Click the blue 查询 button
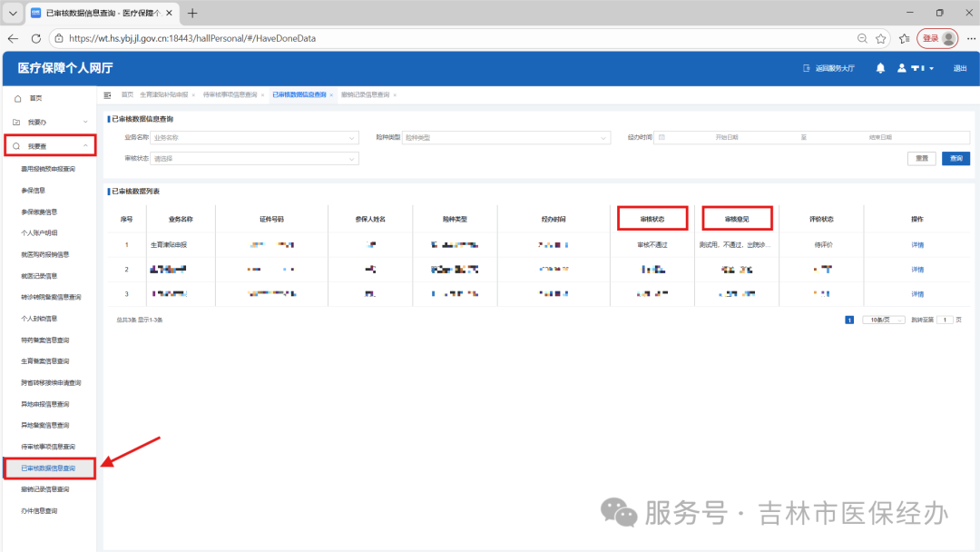Viewport: 980px width, 552px height. (x=955, y=159)
